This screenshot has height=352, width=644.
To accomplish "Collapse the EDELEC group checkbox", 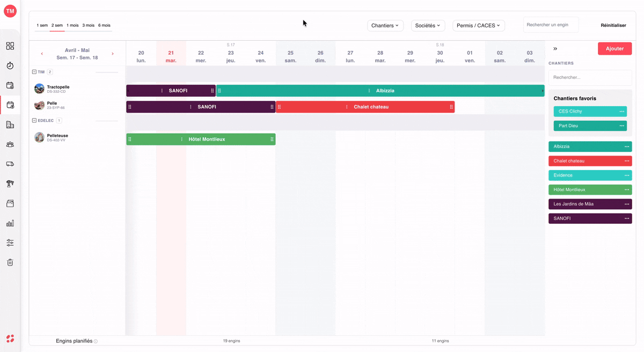I will (x=34, y=121).
